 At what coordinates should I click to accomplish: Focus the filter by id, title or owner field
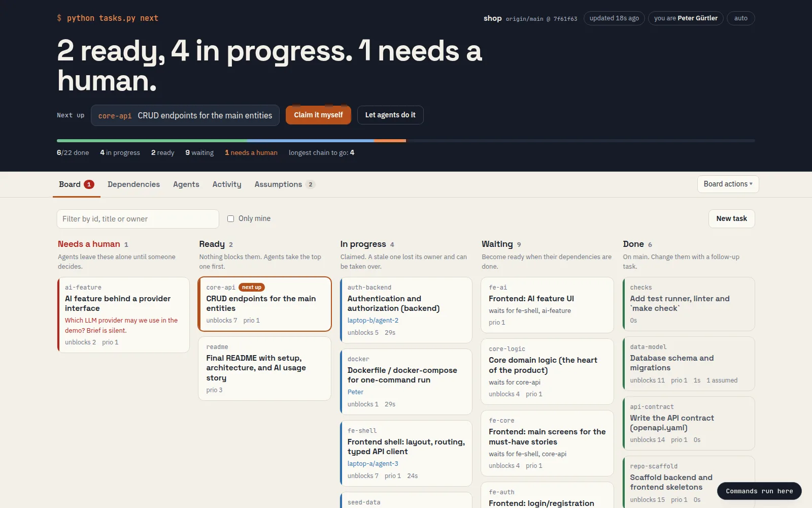coord(138,219)
